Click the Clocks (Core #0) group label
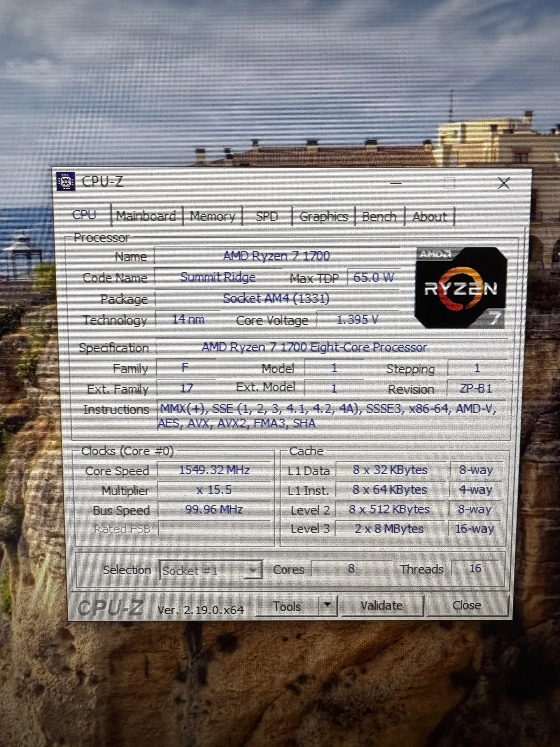The height and width of the screenshot is (747, 560). (x=127, y=451)
